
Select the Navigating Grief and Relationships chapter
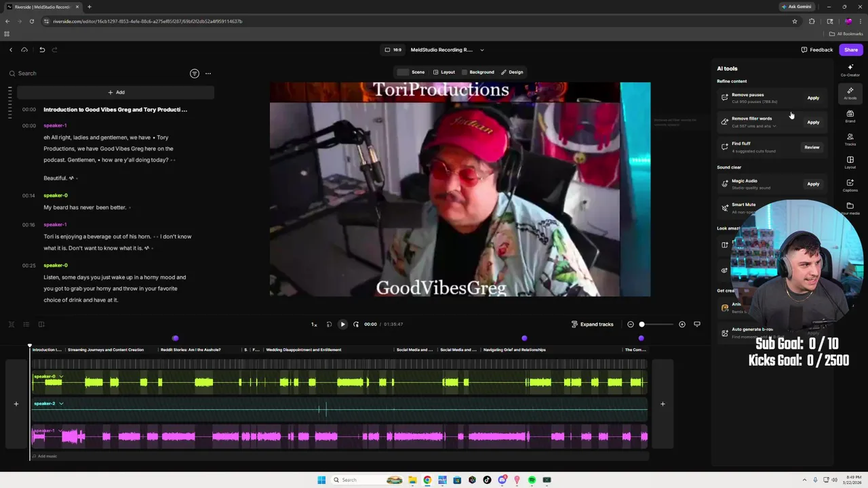(515, 350)
